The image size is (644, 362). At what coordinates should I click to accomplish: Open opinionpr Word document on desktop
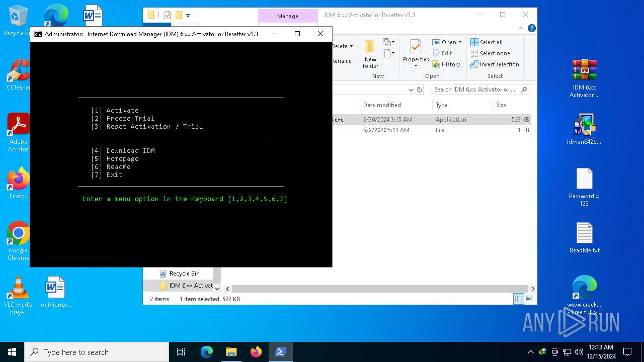coord(56,292)
